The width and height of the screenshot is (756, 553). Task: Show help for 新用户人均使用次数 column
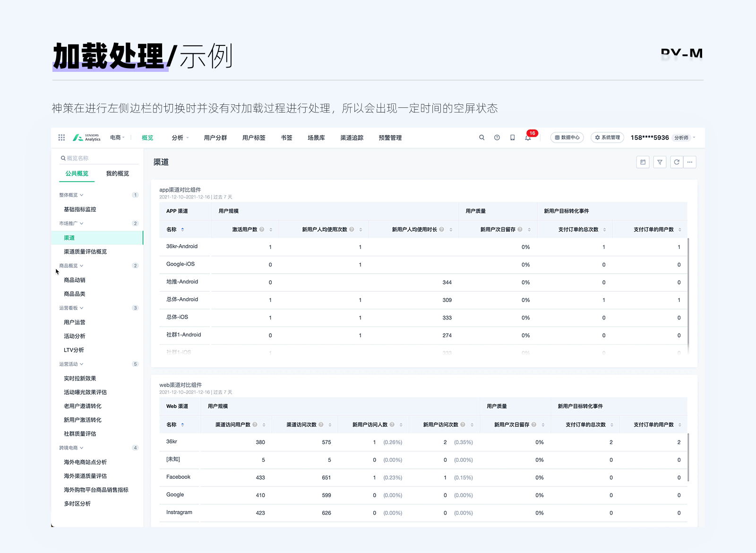coord(352,229)
